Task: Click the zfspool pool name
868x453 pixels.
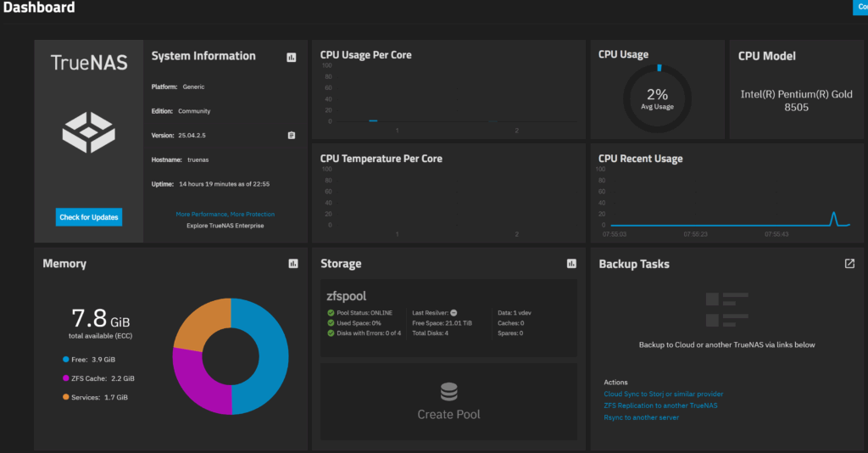Action: [347, 296]
